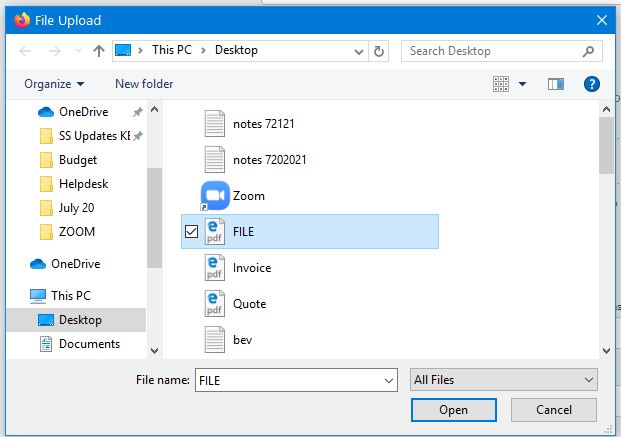Click the Up one level arrow
Viewport: 621px width, 437px height.
[99, 51]
